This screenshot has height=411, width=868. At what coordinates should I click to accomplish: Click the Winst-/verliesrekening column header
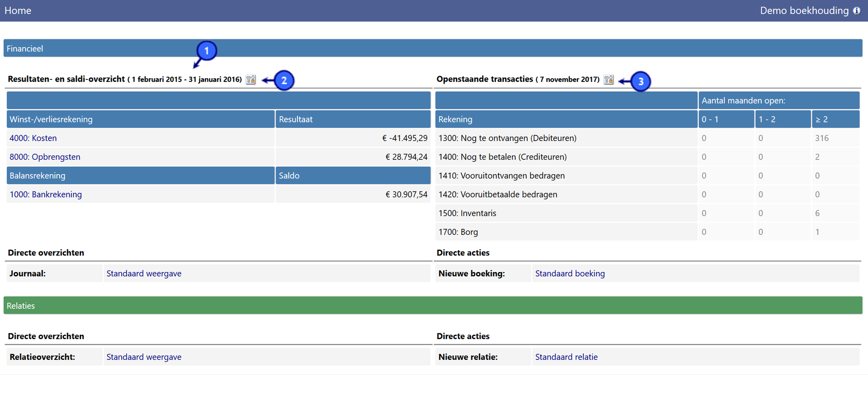point(140,119)
